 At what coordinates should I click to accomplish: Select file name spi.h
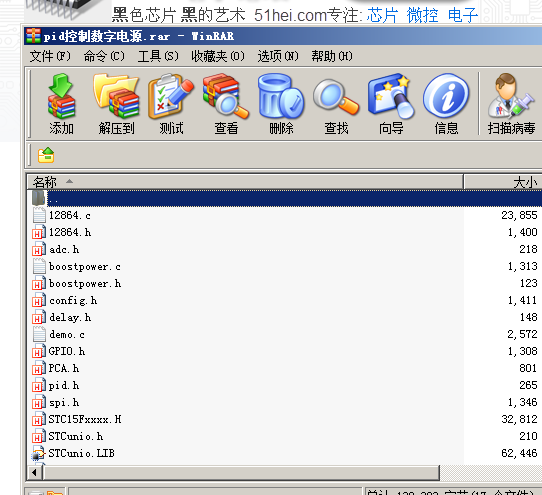coord(64,402)
